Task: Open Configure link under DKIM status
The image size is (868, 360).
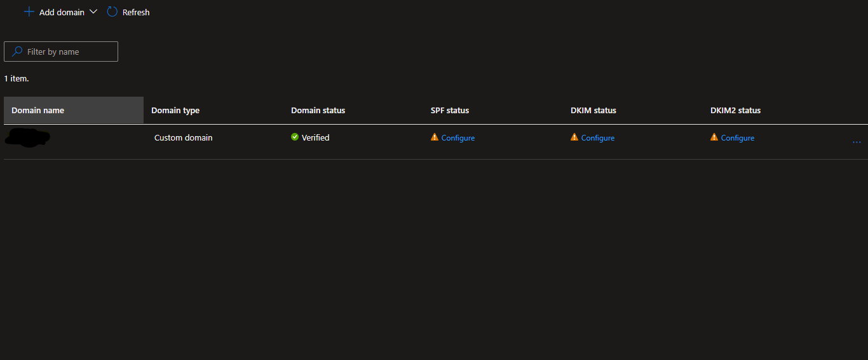Action: point(598,138)
